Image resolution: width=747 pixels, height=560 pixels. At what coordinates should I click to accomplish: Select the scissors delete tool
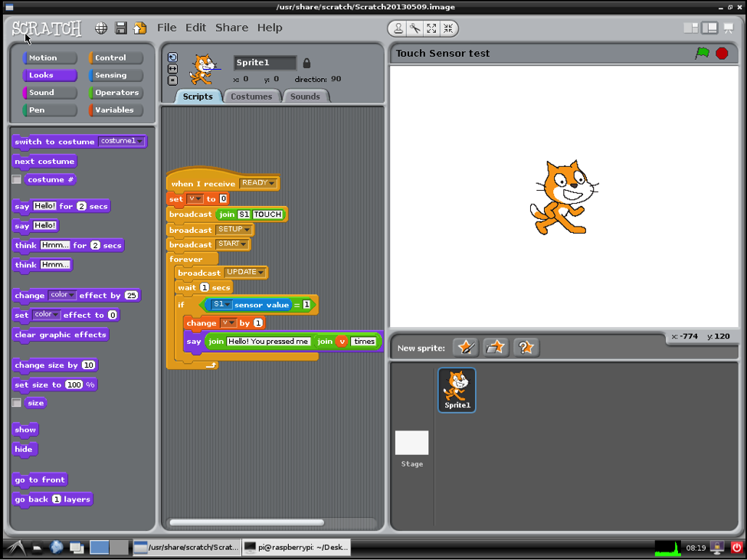pos(415,28)
